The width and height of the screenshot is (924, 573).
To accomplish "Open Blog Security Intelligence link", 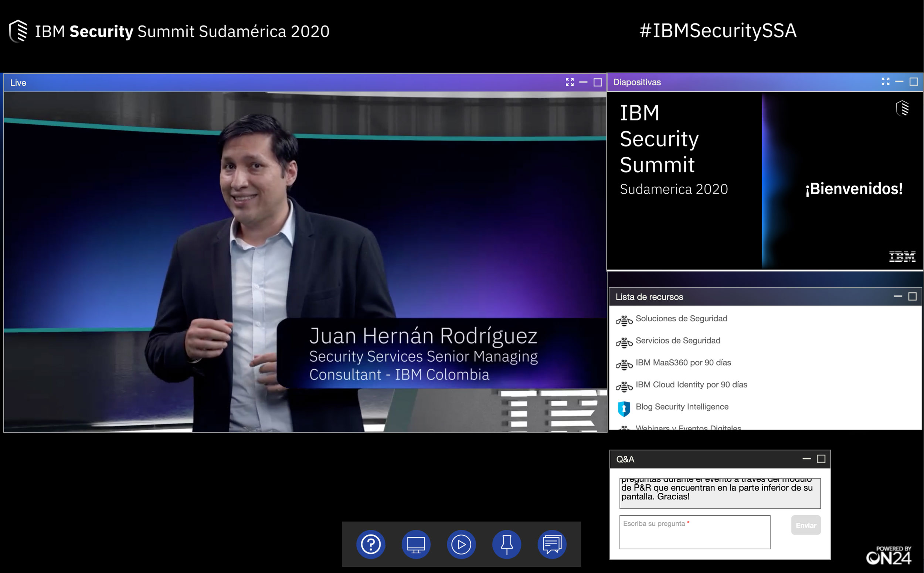I will click(x=682, y=406).
